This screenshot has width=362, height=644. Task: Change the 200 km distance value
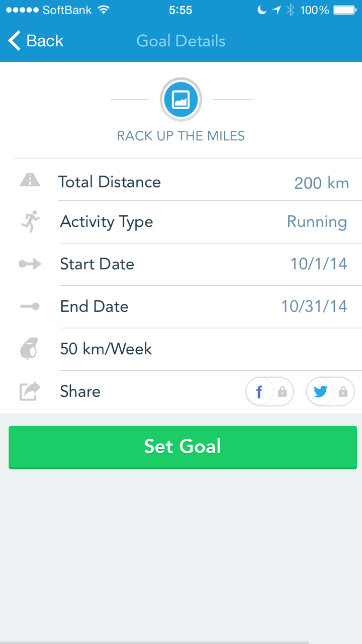tap(321, 183)
